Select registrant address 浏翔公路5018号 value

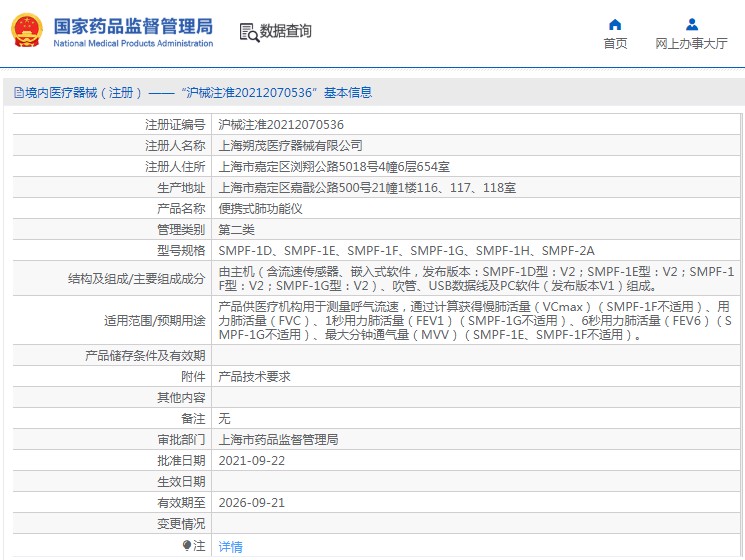coord(334,166)
